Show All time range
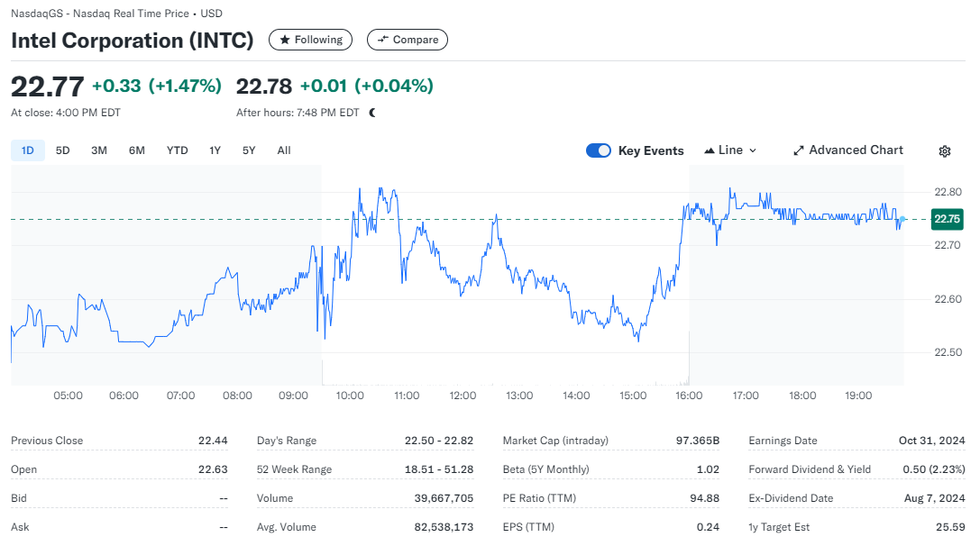 284,150
